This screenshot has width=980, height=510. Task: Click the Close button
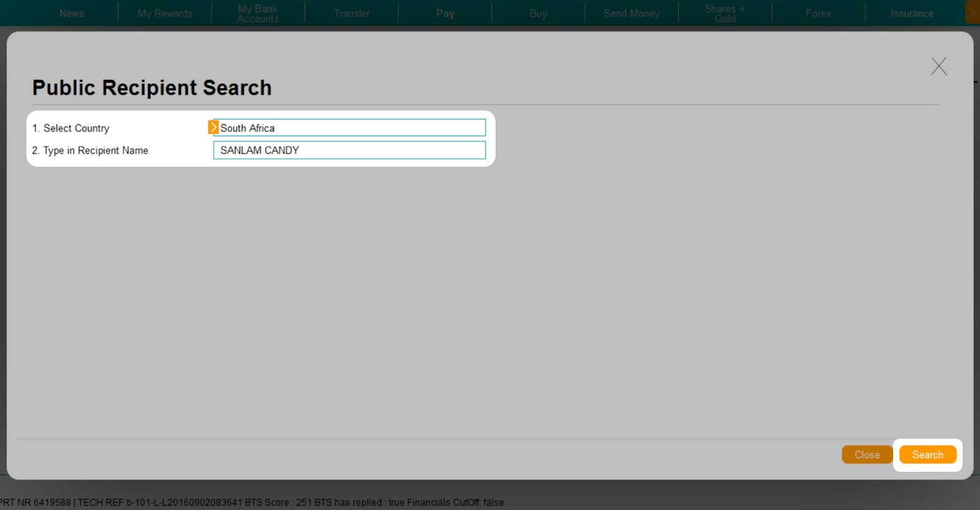pos(867,454)
